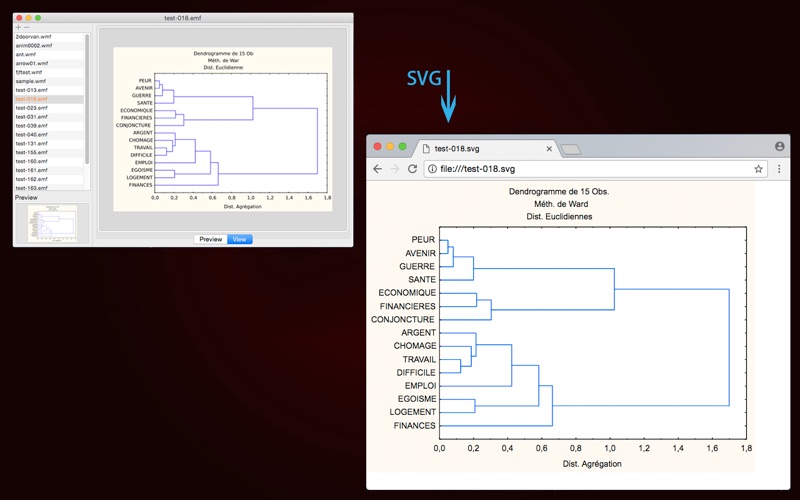Click the file list scrollbar
This screenshot has height=500, width=800.
coord(87,99)
